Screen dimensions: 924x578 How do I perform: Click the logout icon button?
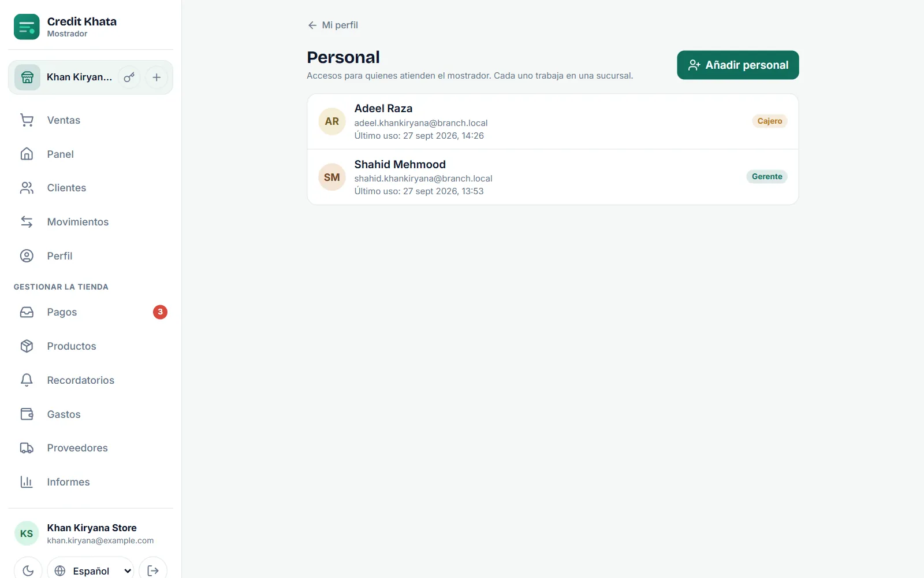click(153, 570)
